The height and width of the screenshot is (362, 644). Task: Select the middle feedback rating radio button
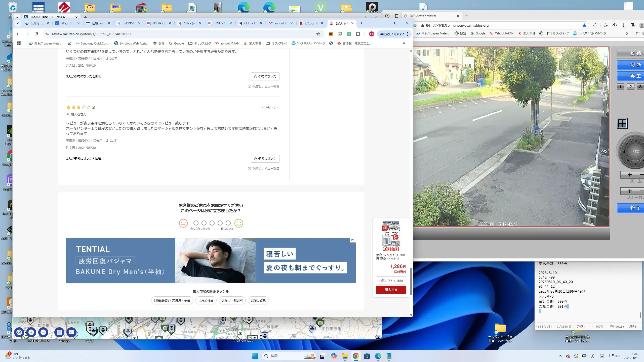click(212, 223)
